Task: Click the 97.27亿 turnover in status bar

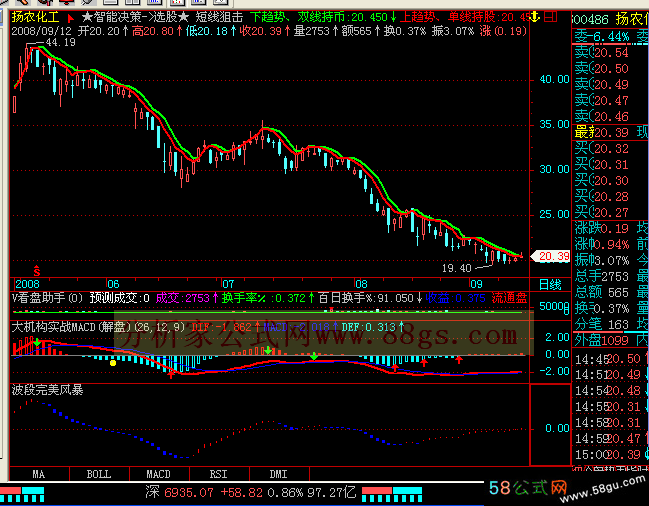Action: point(332,492)
